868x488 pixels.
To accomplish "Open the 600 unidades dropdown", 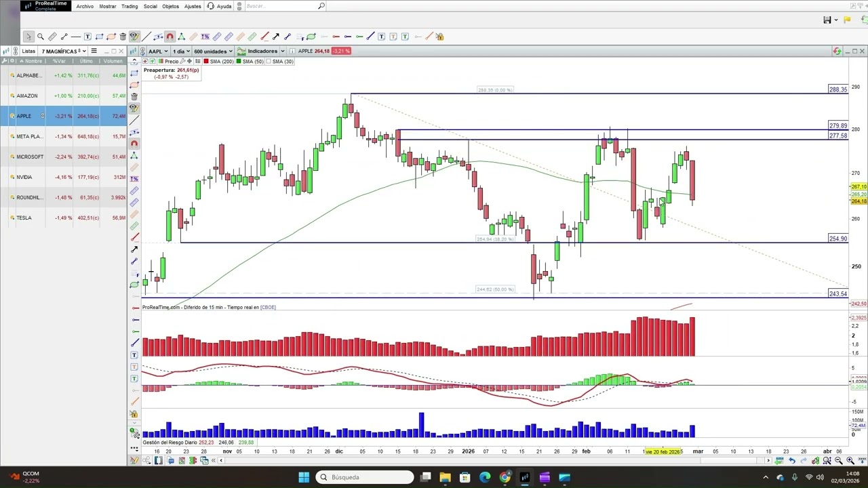I will tap(213, 51).
